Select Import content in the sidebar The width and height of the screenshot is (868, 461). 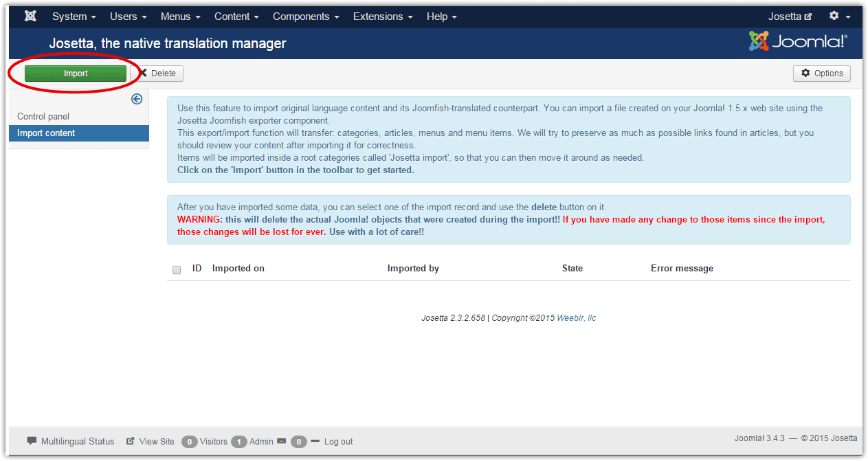[79, 133]
